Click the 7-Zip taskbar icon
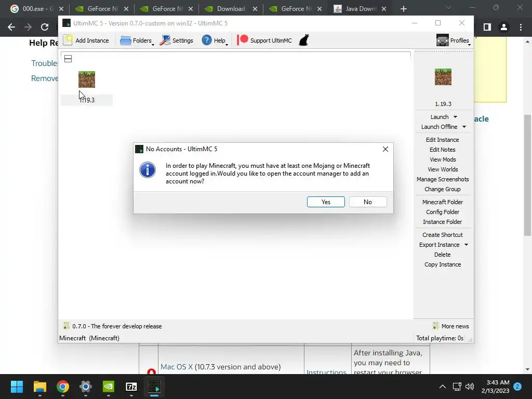 tap(131, 387)
